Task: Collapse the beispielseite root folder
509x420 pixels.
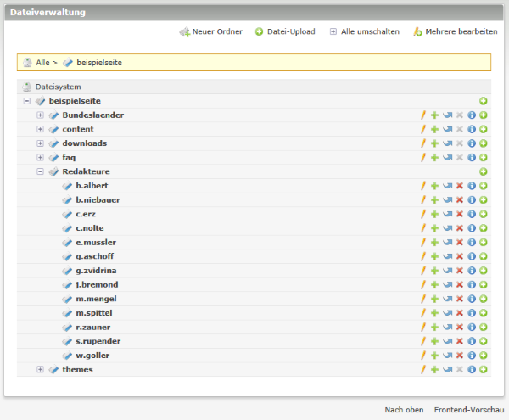Action: [27, 101]
